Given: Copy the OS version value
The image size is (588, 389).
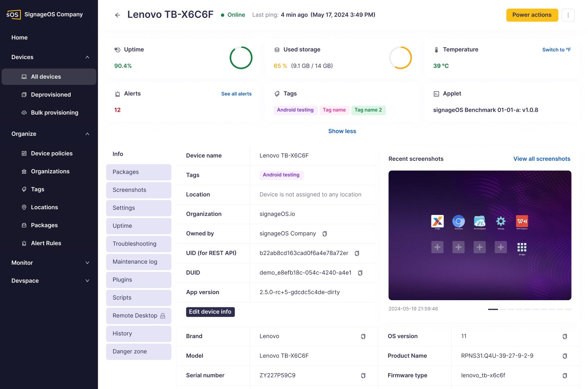Looking at the screenshot, I should pos(565,336).
